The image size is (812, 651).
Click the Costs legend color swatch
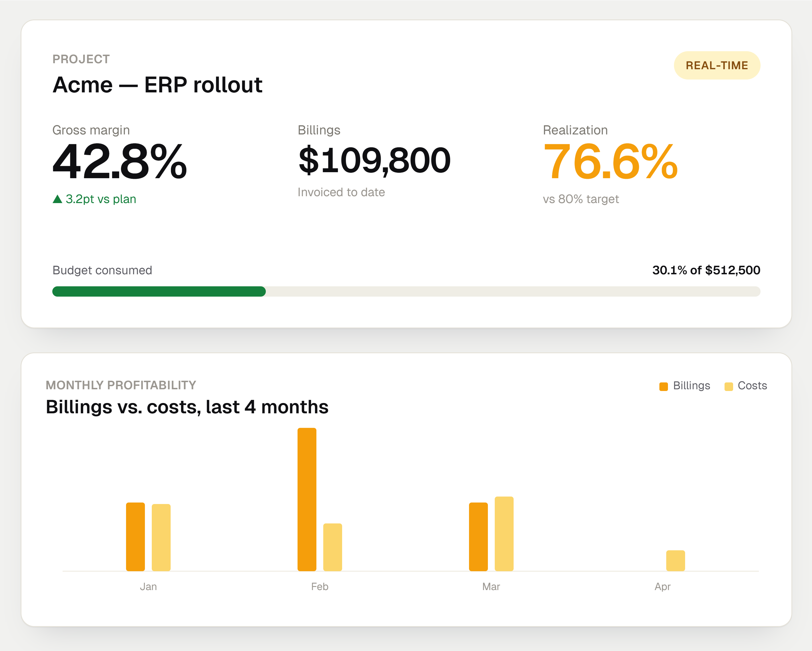(729, 386)
